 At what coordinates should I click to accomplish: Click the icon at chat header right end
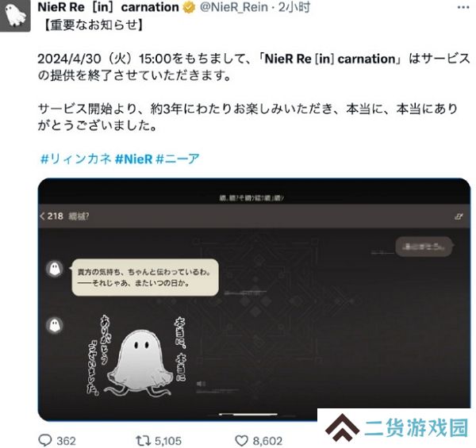pos(459,216)
